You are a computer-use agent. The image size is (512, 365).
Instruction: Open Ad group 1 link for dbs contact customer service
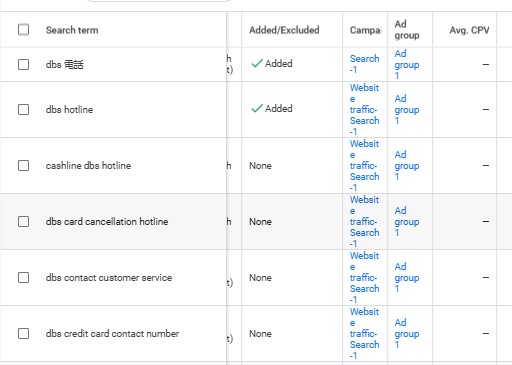click(407, 277)
